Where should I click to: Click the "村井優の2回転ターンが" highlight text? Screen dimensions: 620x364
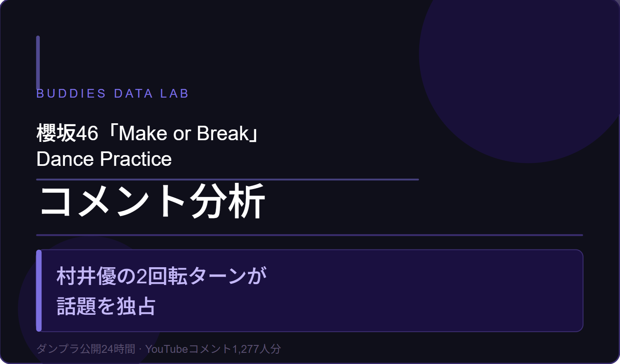pos(162,276)
